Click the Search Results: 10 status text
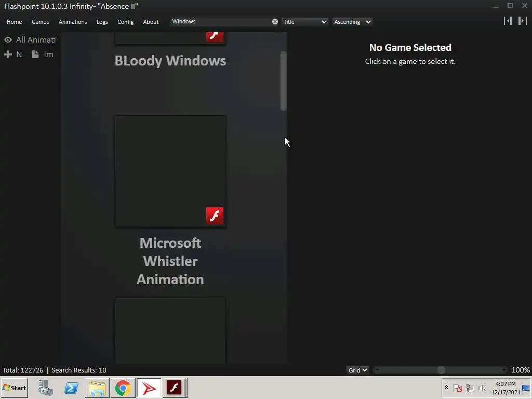The image size is (532, 399). click(x=79, y=370)
